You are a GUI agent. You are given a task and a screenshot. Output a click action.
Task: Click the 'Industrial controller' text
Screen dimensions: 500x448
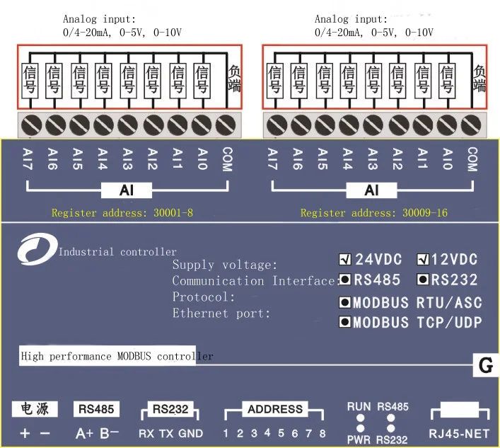(117, 252)
